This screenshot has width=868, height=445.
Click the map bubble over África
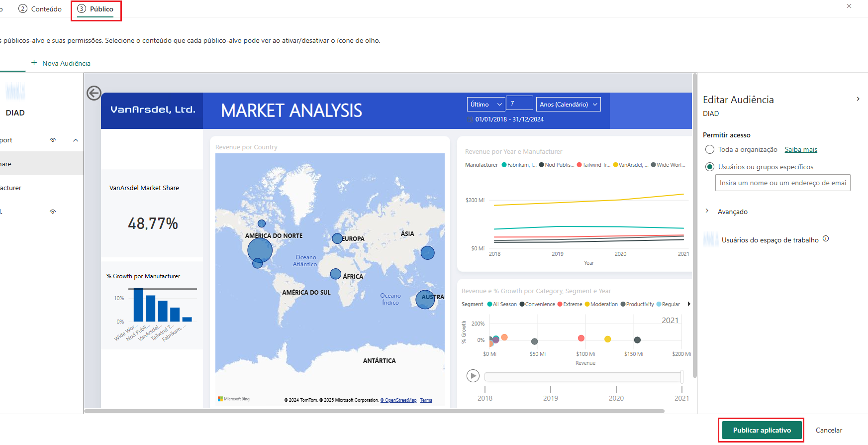pos(336,274)
